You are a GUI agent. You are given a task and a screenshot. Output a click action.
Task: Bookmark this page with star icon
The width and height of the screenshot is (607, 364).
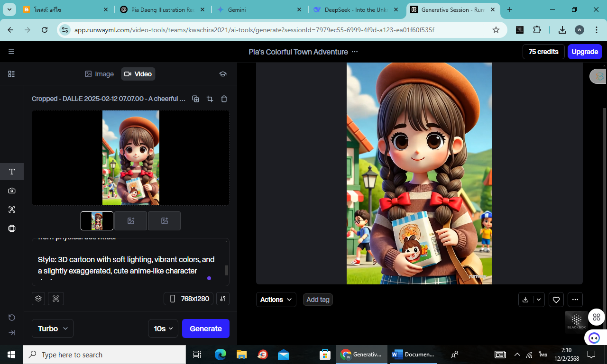pyautogui.click(x=496, y=30)
